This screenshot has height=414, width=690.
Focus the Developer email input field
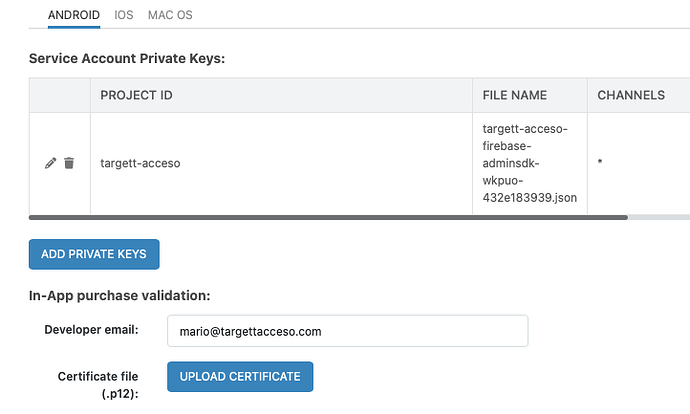click(346, 331)
